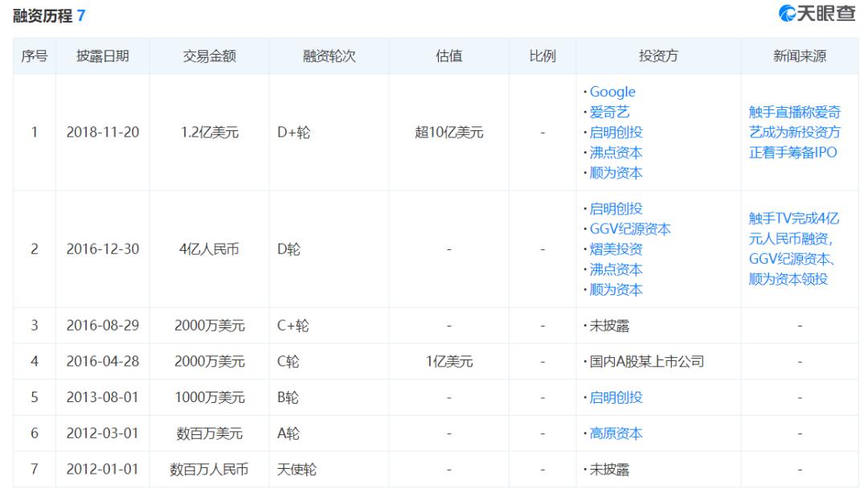Click the 融资轮次 column header
Image resolution: width=868 pixels, height=501 pixels.
pos(326,55)
